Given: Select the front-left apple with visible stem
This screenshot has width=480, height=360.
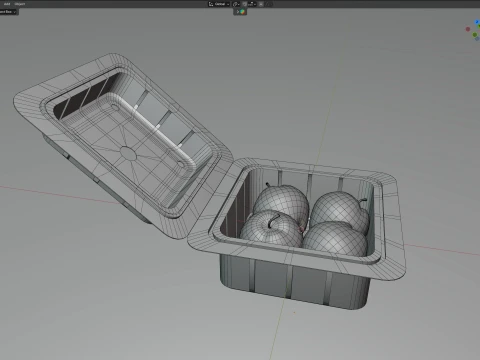Looking at the screenshot, I should (x=271, y=229).
